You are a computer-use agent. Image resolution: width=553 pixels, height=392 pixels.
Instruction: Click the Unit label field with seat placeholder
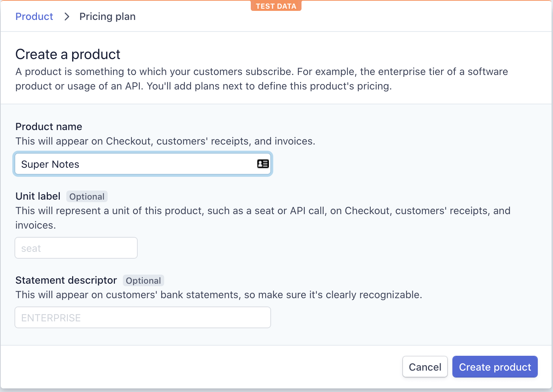76,248
